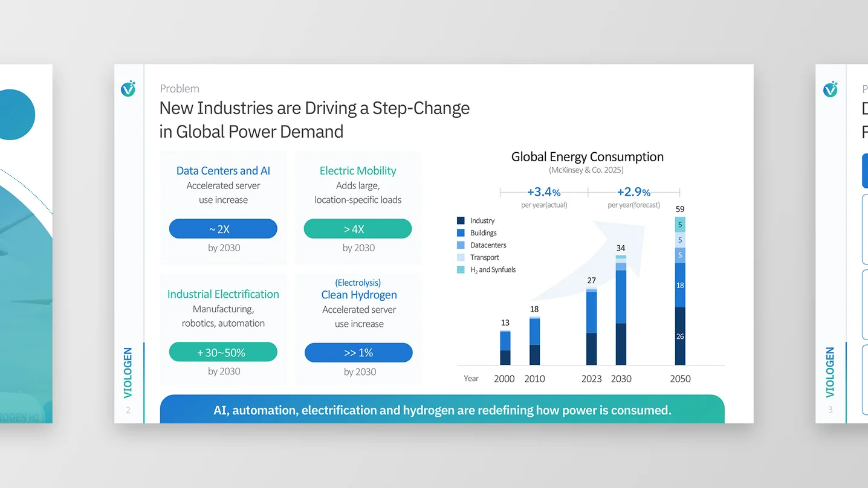This screenshot has height=488, width=868.
Task: Click the Clean Hydrogen heading
Action: click(359, 295)
